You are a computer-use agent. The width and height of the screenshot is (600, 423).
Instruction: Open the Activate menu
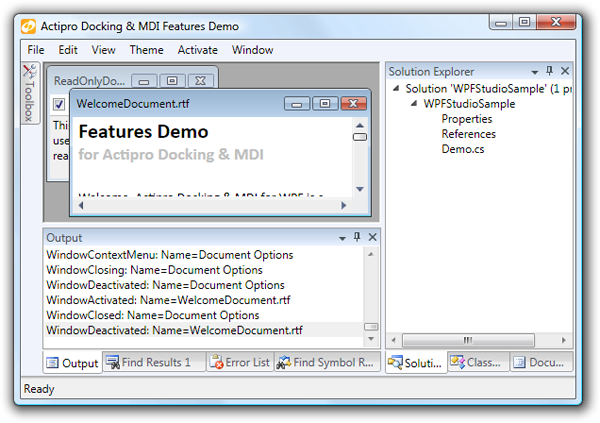[x=197, y=50]
